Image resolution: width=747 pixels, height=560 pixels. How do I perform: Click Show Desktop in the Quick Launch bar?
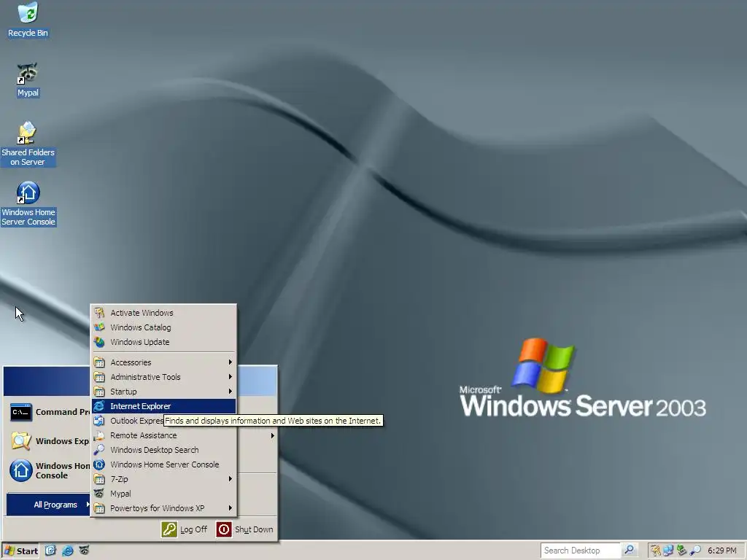pos(50,551)
